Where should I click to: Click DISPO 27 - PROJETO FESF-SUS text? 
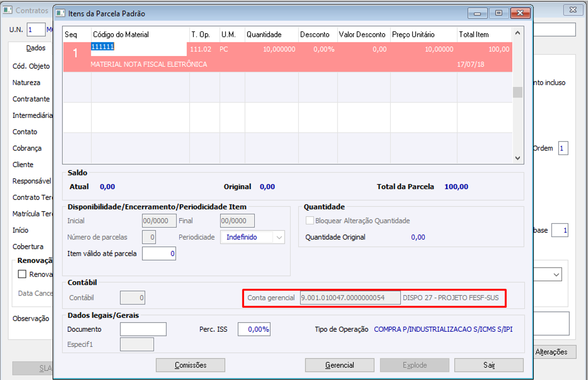coord(451,298)
